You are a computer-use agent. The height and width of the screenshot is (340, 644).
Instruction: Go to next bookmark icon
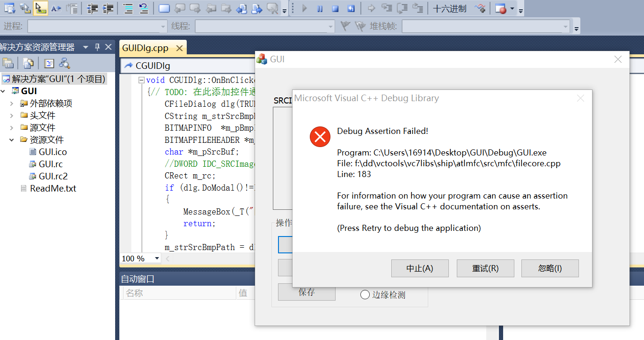point(195,8)
